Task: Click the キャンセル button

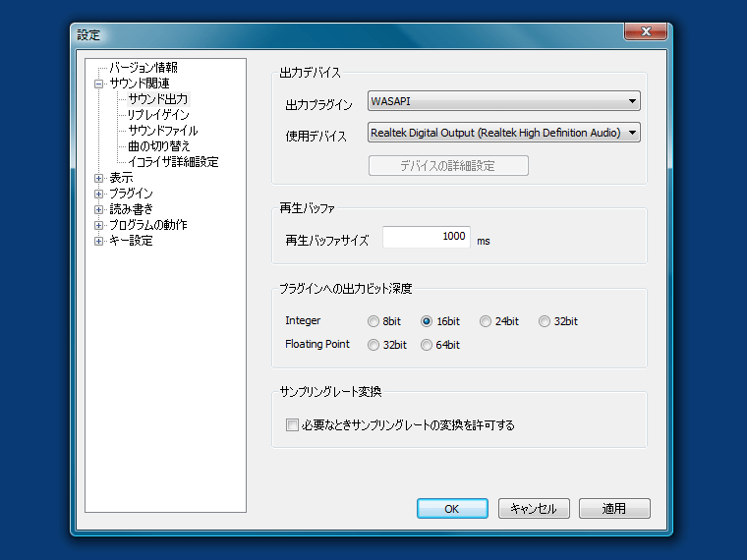Action: pyautogui.click(x=534, y=509)
